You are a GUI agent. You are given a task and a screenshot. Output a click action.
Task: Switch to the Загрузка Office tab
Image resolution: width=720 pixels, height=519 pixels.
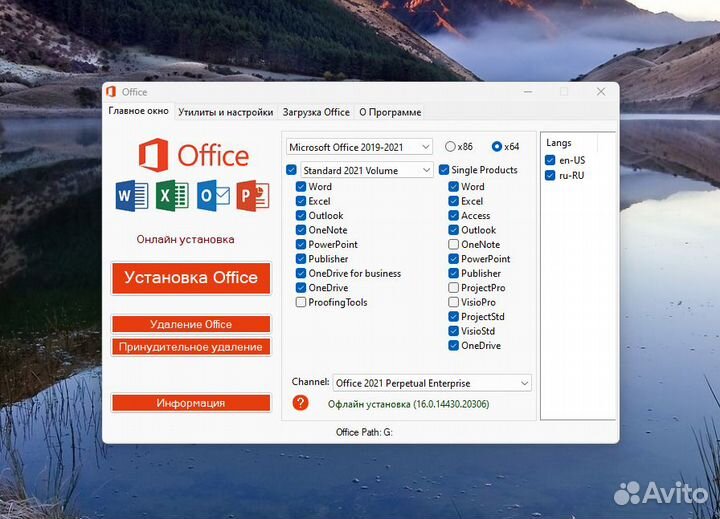coord(316,113)
